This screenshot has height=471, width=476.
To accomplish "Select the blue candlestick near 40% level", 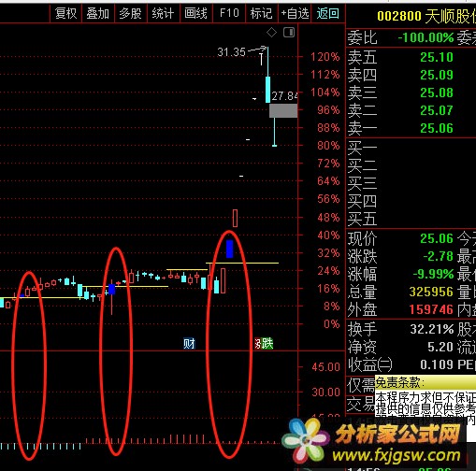I will coord(230,249).
